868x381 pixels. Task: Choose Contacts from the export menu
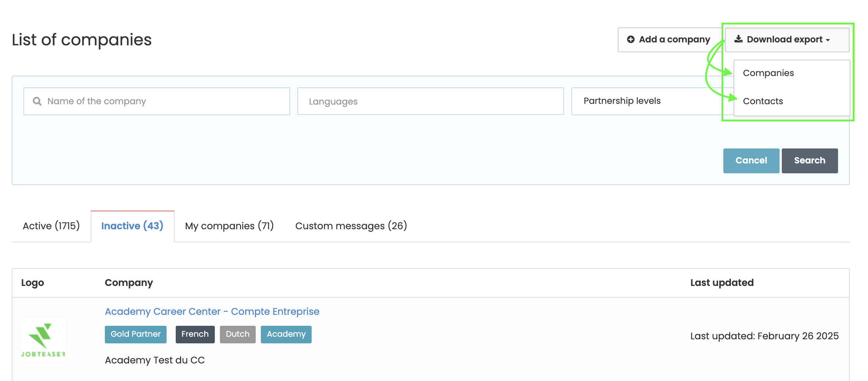pyautogui.click(x=763, y=101)
